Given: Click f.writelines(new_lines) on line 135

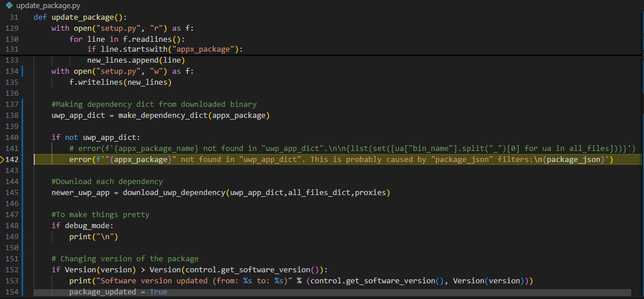Looking at the screenshot, I should (x=120, y=82).
